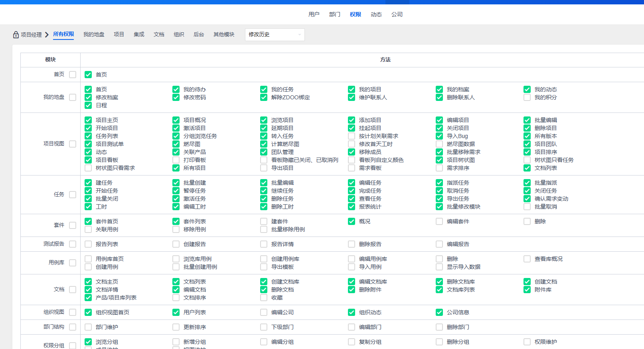The width and height of the screenshot is (644, 349).
Task: Uncheck the 计算燃尽图 permission
Action: pos(264,144)
